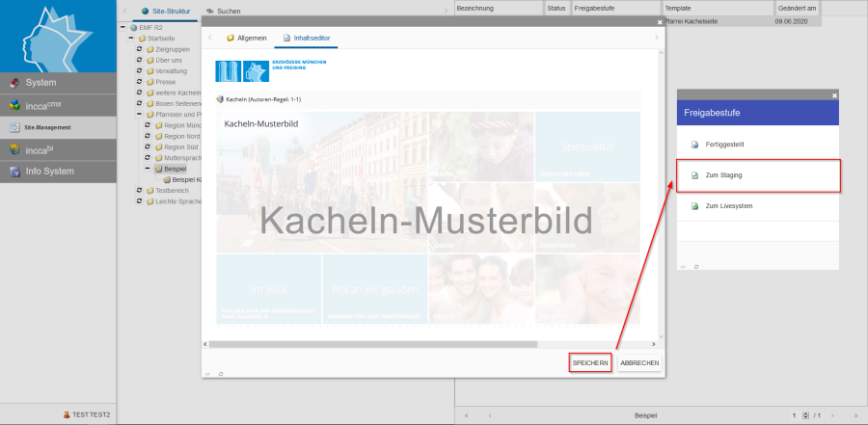Open the incca cmx module

[x=58, y=105]
